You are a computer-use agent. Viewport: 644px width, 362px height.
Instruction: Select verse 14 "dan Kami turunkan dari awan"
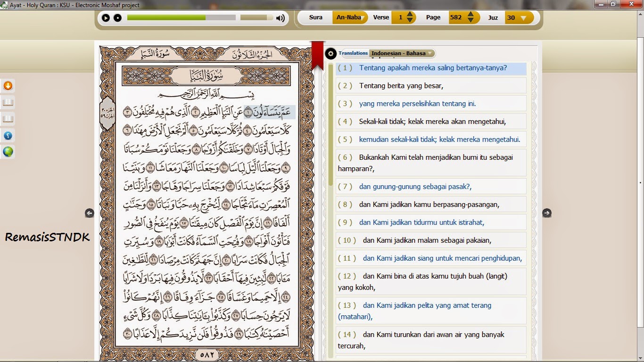pos(431,340)
